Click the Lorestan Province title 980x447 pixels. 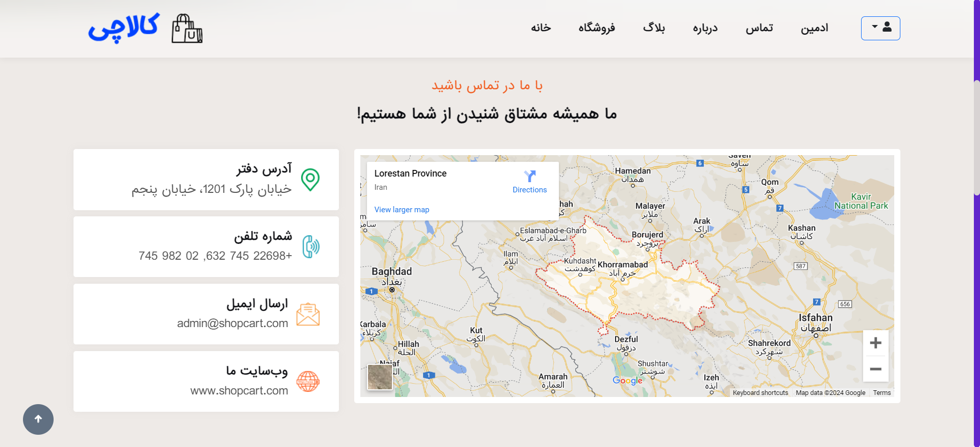click(x=410, y=173)
